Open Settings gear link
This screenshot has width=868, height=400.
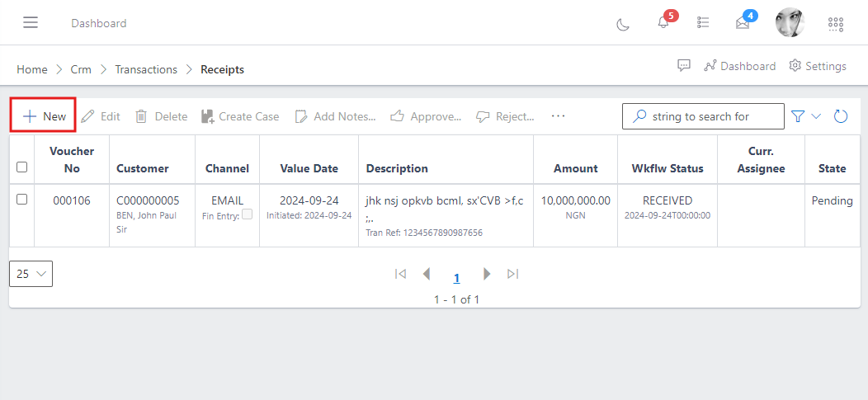818,66
